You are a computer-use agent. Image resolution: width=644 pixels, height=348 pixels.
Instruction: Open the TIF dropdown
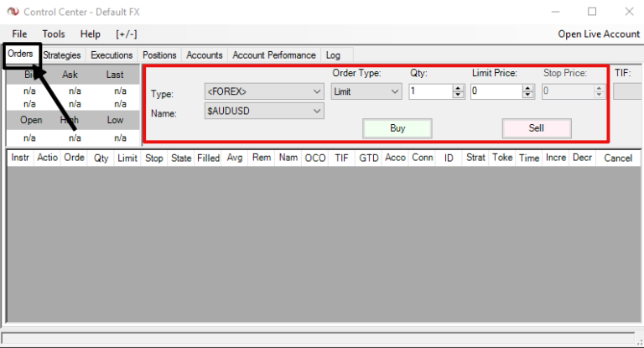[628, 91]
